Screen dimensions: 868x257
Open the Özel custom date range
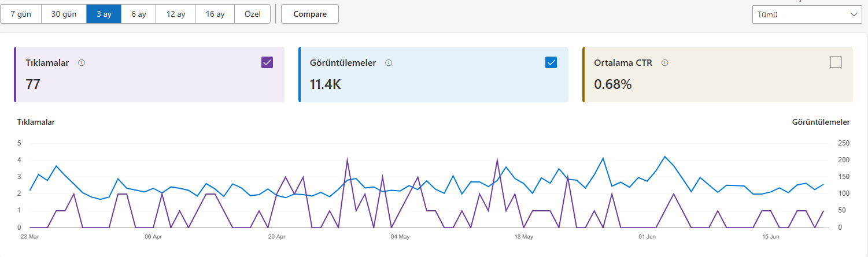[253, 14]
